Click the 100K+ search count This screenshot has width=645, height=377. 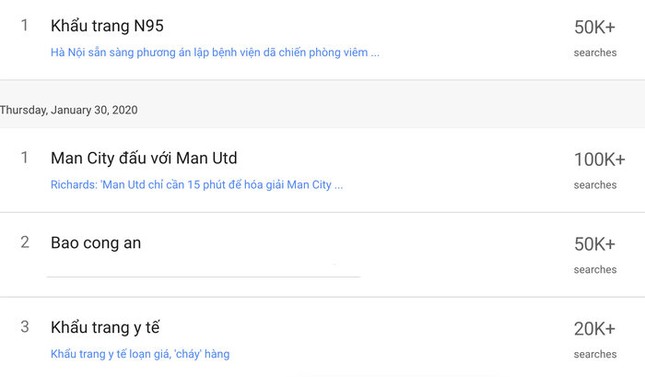click(x=599, y=160)
